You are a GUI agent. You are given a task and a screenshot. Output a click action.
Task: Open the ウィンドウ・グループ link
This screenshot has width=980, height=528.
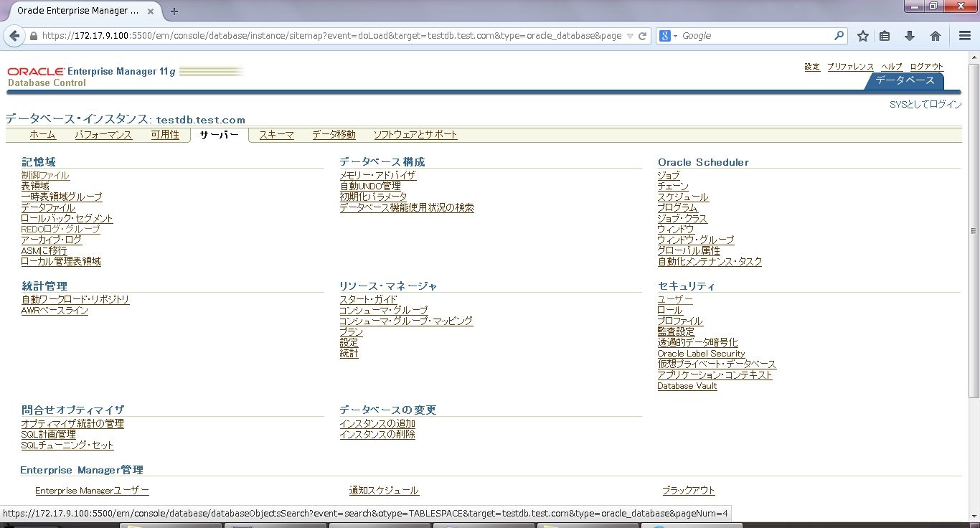696,240
